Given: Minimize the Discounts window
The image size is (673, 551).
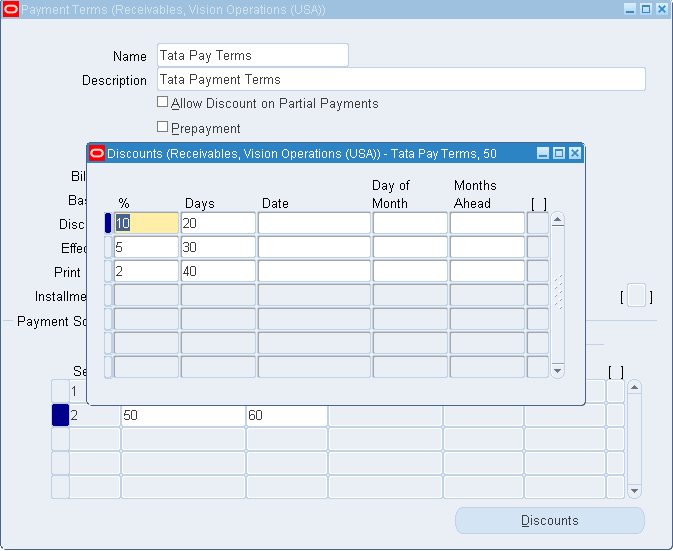Looking at the screenshot, I should click(543, 154).
